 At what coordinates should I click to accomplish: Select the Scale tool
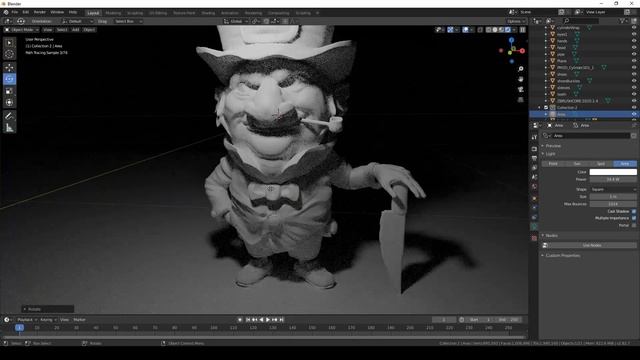9,91
